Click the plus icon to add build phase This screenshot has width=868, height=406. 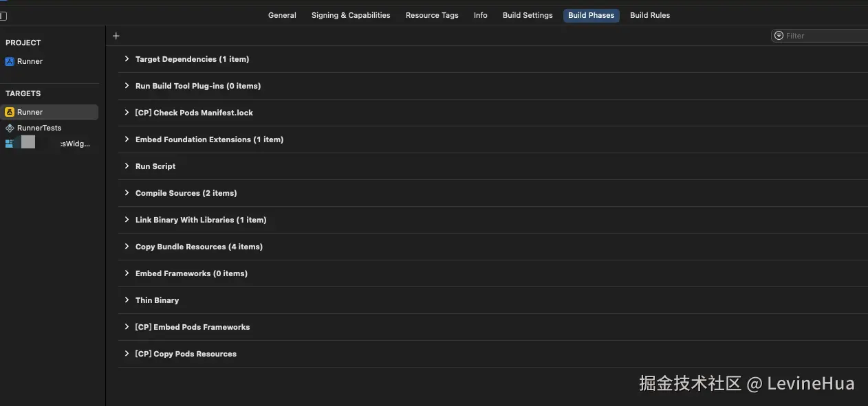pos(116,36)
